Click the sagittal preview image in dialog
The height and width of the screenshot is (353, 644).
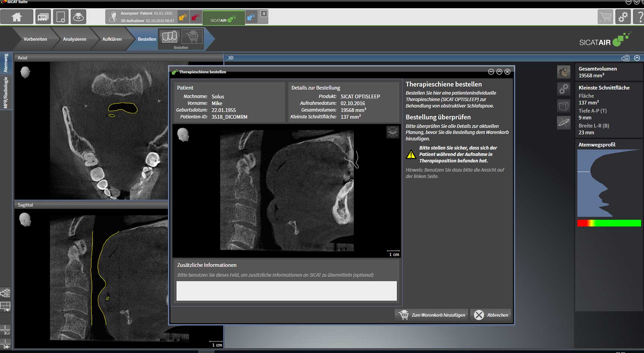287,190
